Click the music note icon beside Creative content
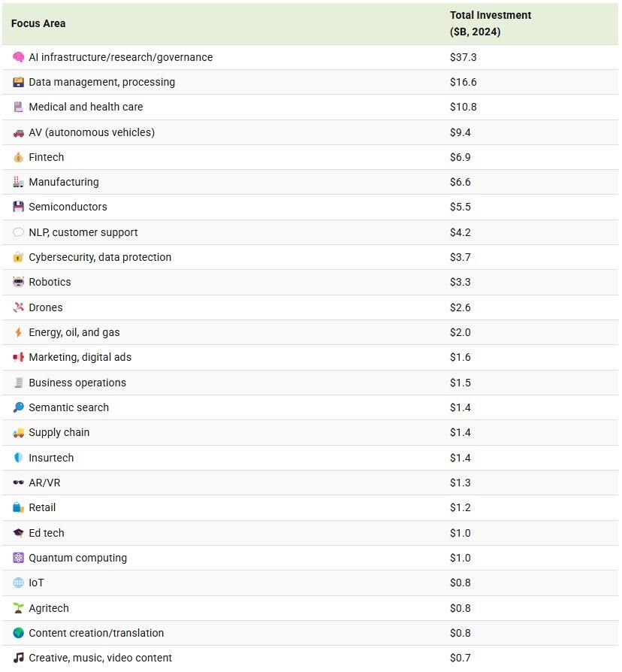Screen dimensions: 622x672 (18, 658)
